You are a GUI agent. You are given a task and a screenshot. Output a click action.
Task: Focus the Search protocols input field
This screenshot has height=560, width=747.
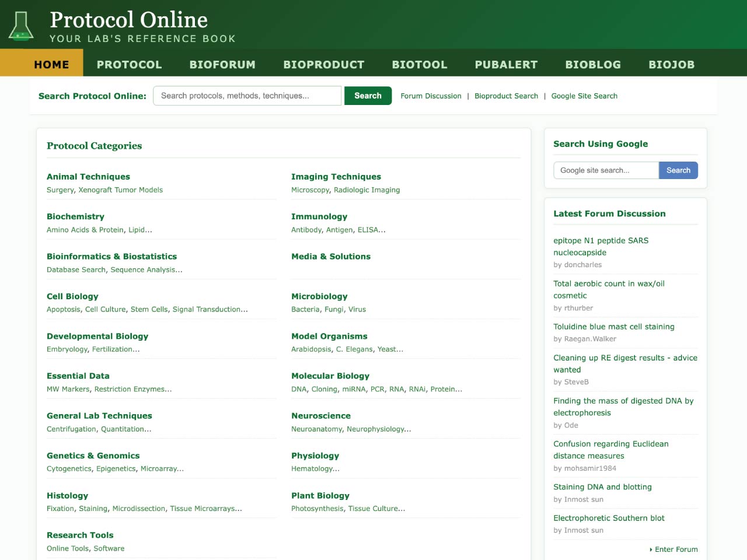click(x=247, y=96)
